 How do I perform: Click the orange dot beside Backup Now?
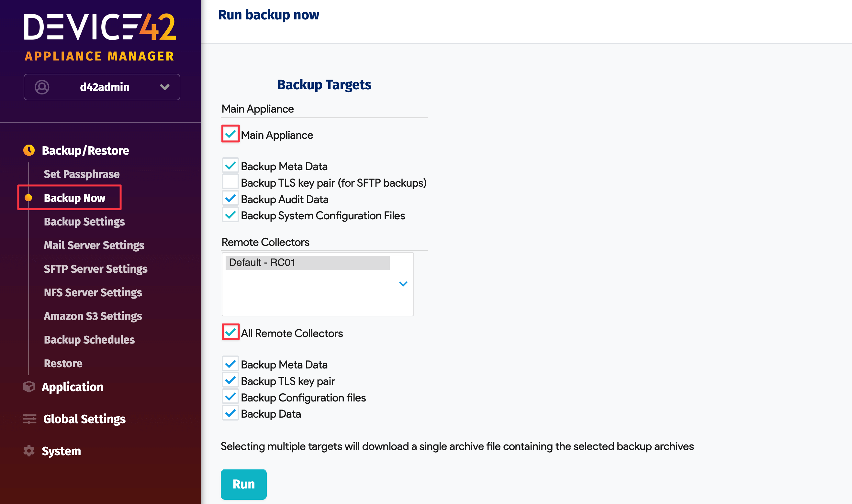pyautogui.click(x=29, y=198)
